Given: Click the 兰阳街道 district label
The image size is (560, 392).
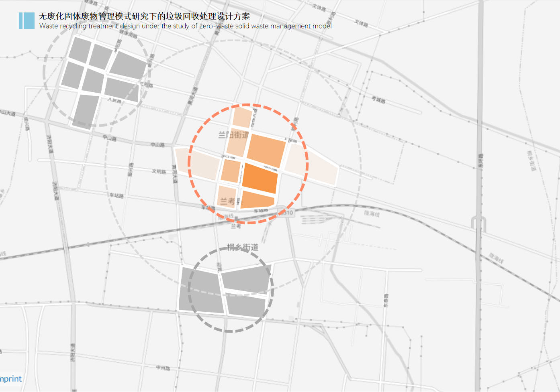Looking at the screenshot, I should click(233, 135).
